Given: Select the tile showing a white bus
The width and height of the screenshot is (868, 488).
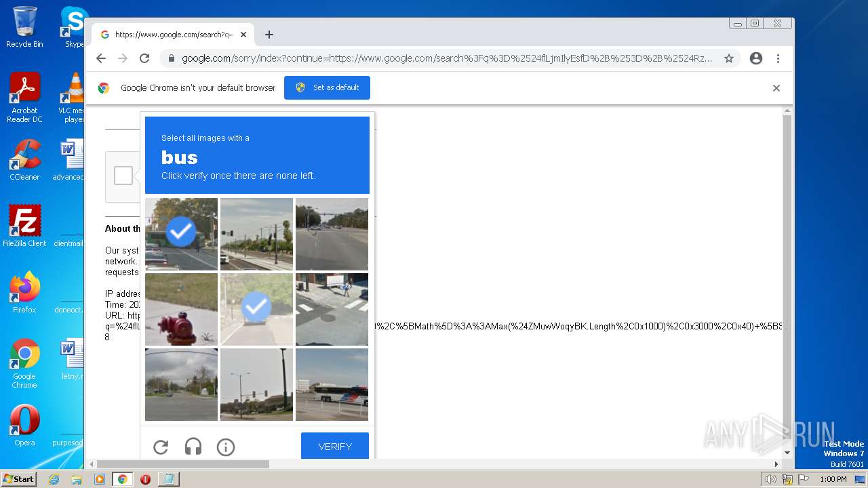Looking at the screenshot, I should pos(332,384).
